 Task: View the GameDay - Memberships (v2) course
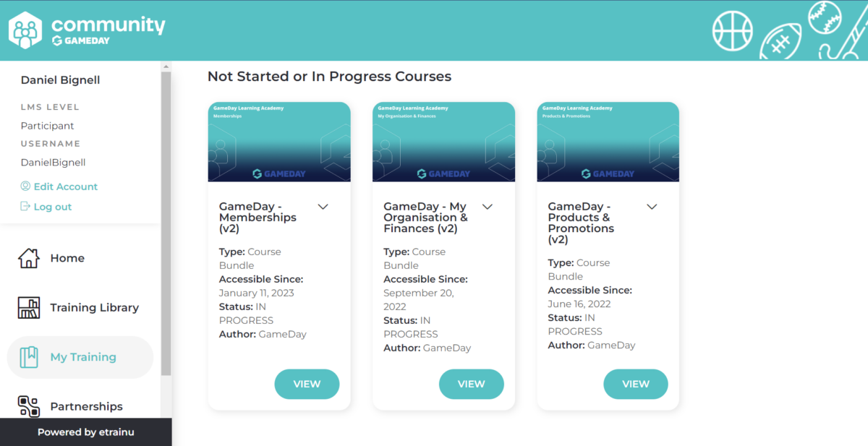(307, 384)
